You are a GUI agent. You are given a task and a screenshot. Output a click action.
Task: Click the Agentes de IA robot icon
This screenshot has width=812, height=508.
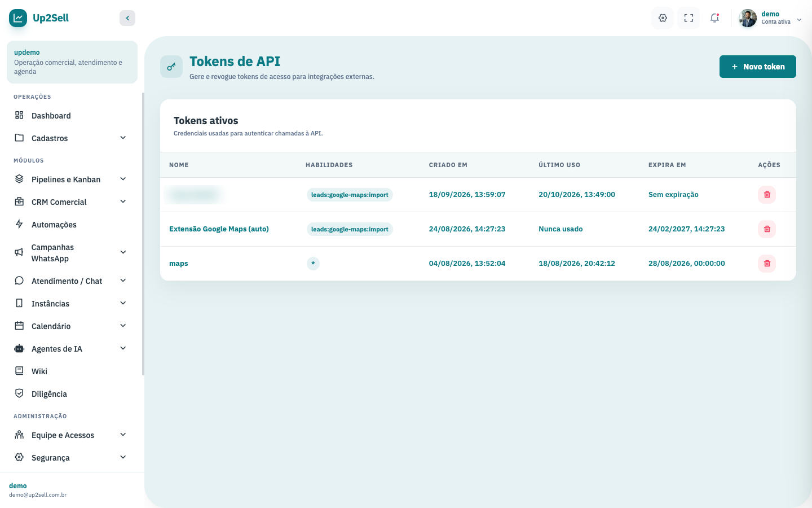tap(19, 348)
